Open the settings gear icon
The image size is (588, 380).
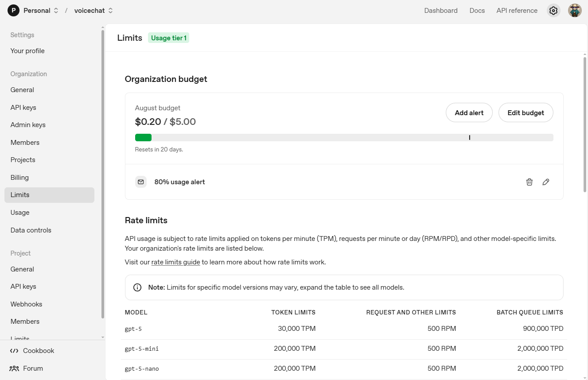[x=553, y=11]
